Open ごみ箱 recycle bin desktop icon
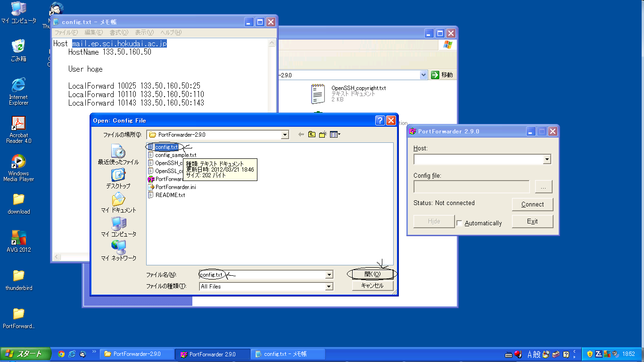Image resolution: width=644 pixels, height=362 pixels. pyautogui.click(x=18, y=51)
